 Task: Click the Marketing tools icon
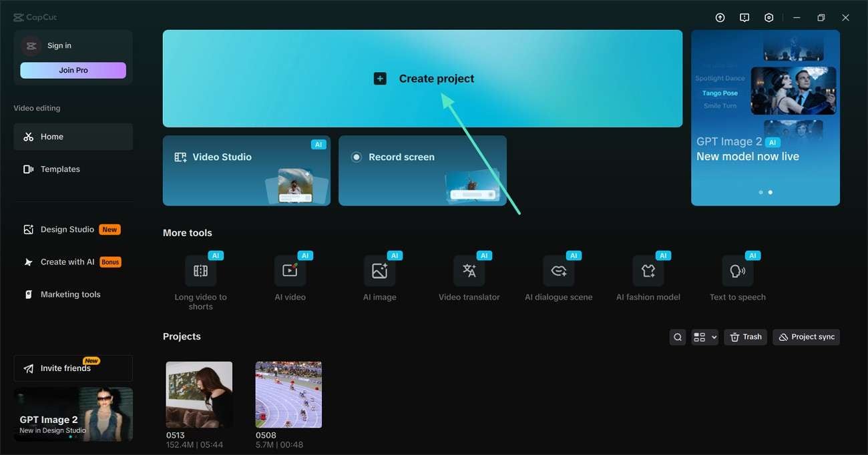point(28,294)
